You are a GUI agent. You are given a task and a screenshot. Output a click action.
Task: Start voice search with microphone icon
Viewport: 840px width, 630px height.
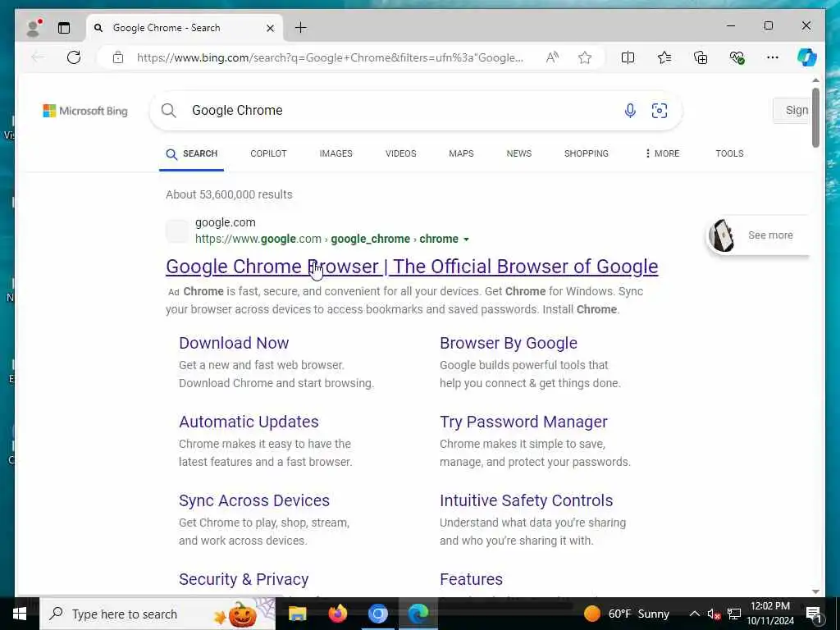tap(630, 111)
